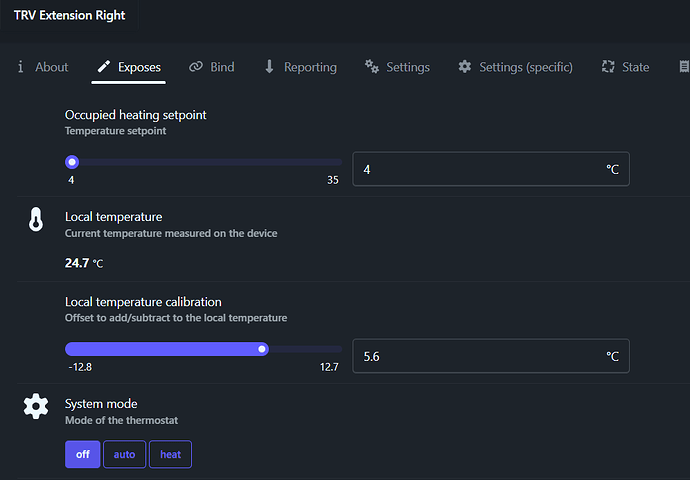
Task: Select the heat system mode
Action: [171, 454]
